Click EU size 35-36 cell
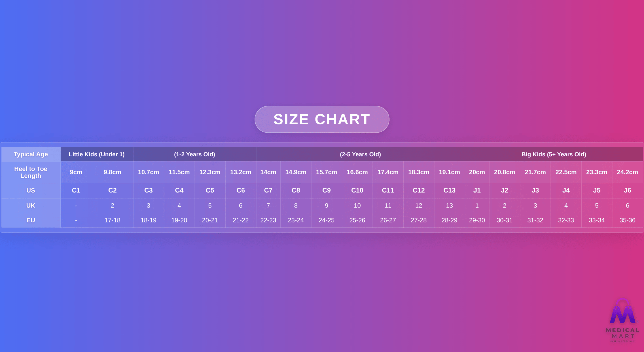The height and width of the screenshot is (352, 644). (x=627, y=220)
